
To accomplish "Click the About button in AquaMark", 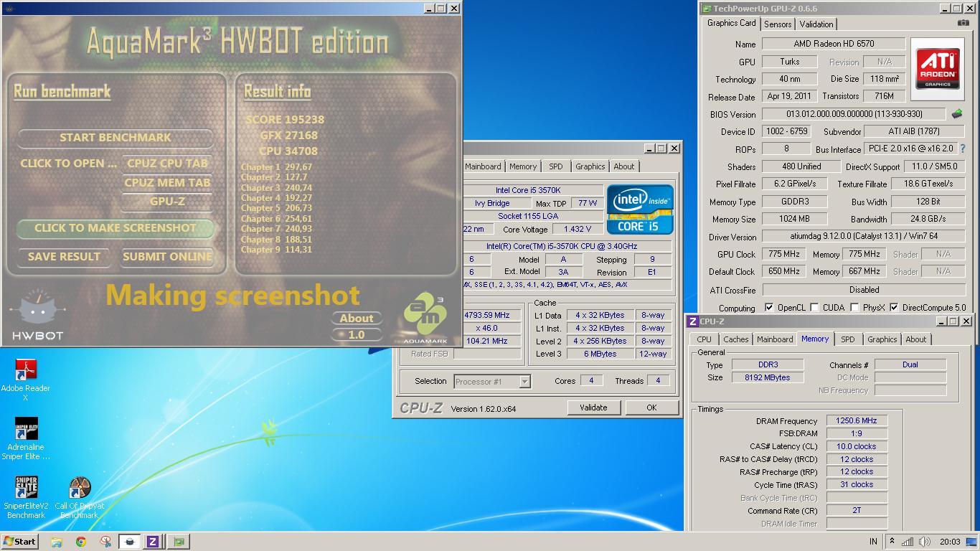I will click(x=357, y=319).
